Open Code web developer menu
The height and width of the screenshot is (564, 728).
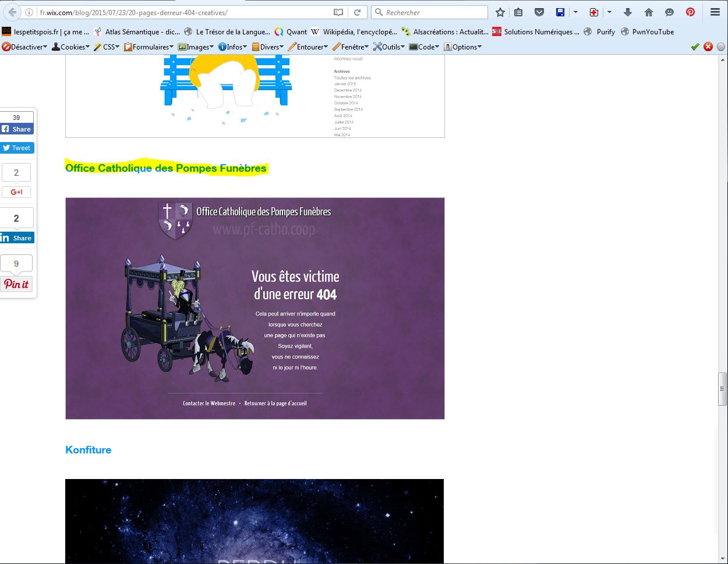[x=425, y=47]
